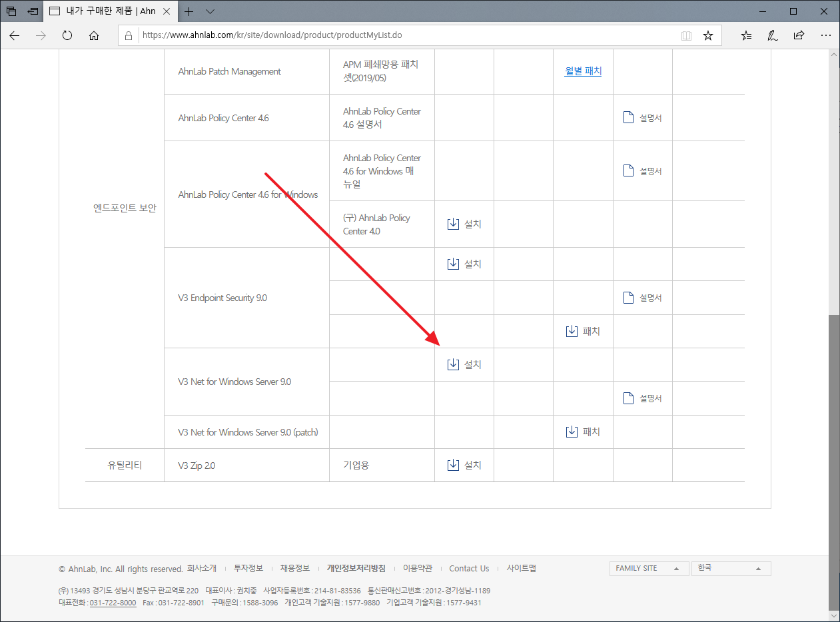This screenshot has height=622, width=840.
Task: Share this page
Action: click(799, 35)
